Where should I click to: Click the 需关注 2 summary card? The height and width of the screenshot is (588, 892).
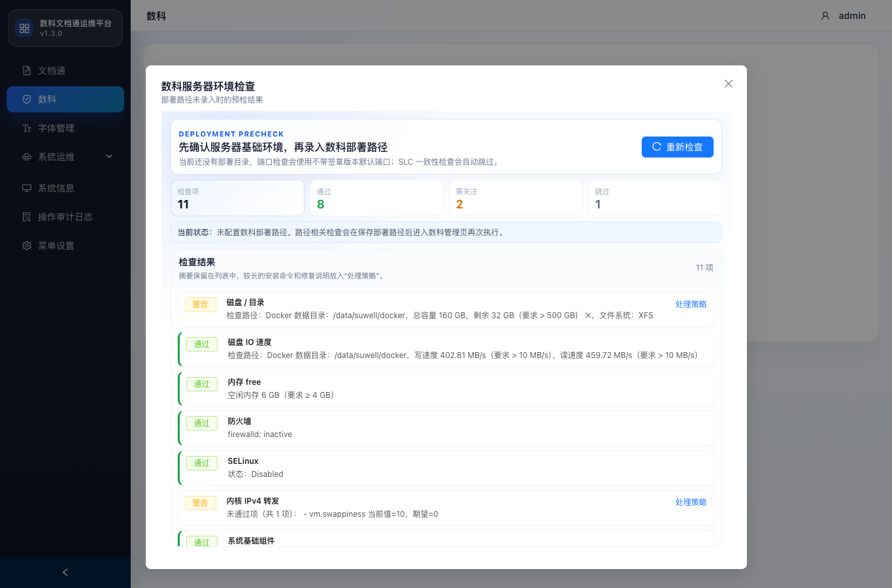[x=516, y=198]
